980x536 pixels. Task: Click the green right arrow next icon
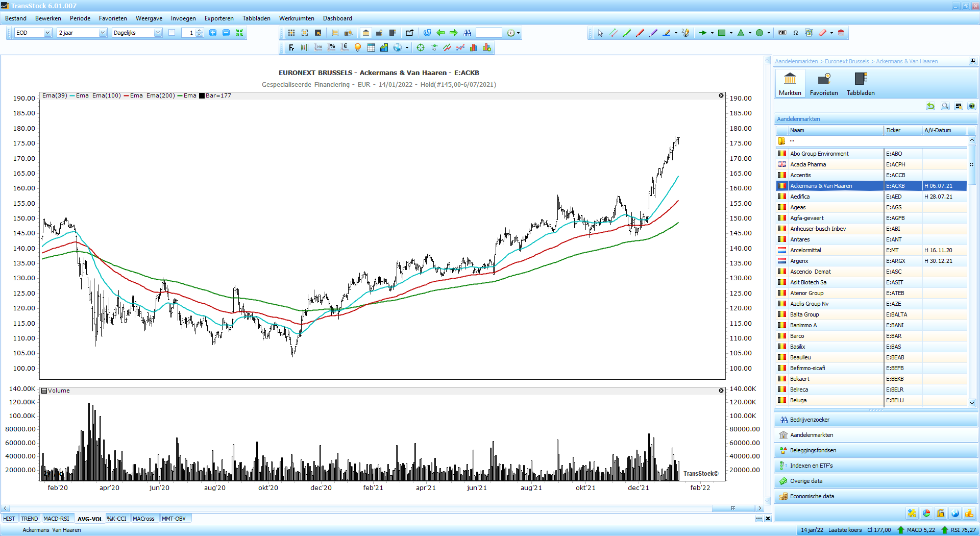click(454, 33)
